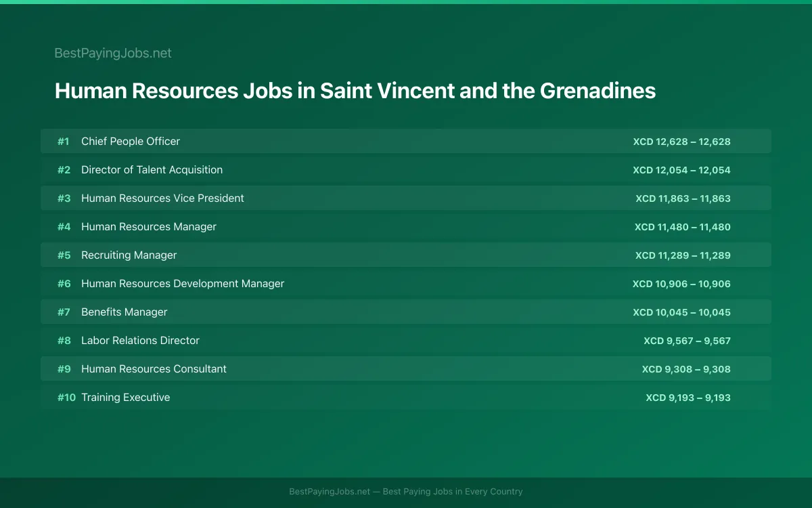Image resolution: width=812 pixels, height=508 pixels.
Task: Select Human Resources Development Manager title
Action: pos(183,284)
